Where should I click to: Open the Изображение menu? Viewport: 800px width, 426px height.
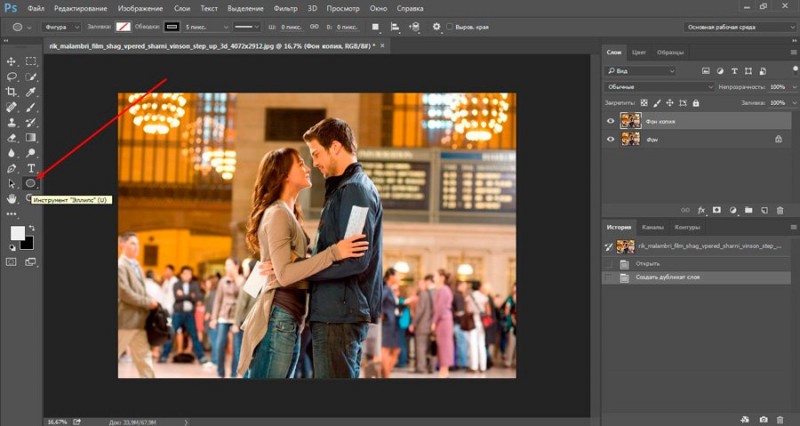(140, 9)
